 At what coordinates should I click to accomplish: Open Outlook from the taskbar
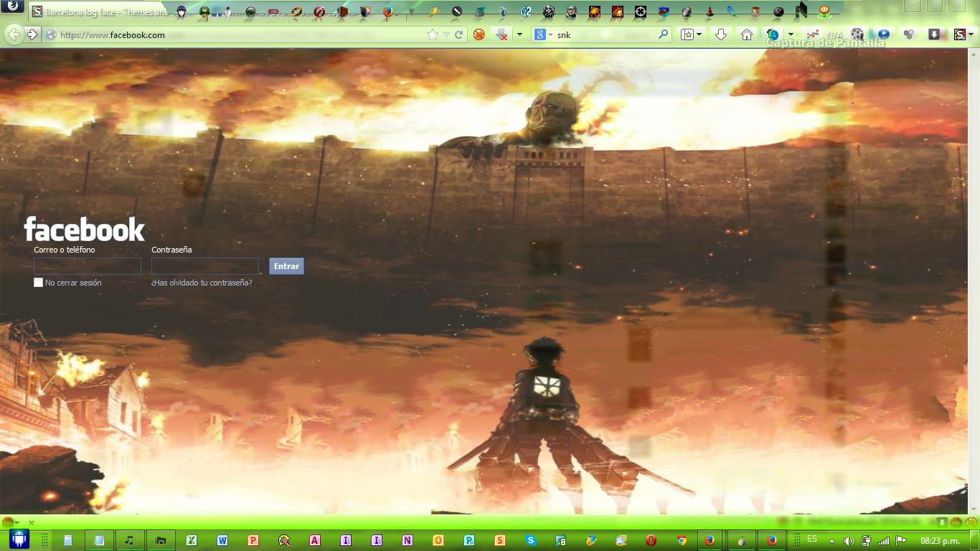pyautogui.click(x=438, y=540)
